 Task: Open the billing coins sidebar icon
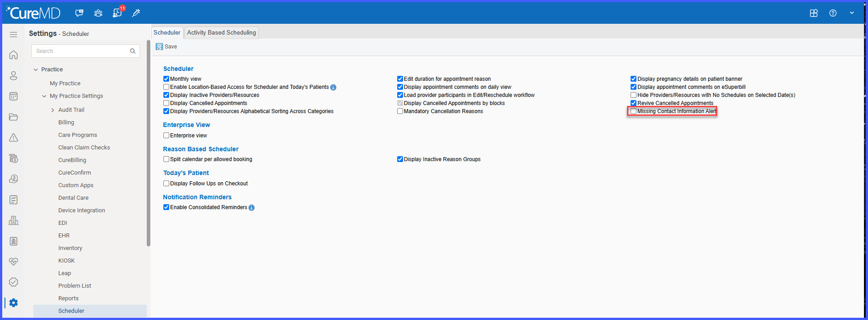[x=13, y=158]
